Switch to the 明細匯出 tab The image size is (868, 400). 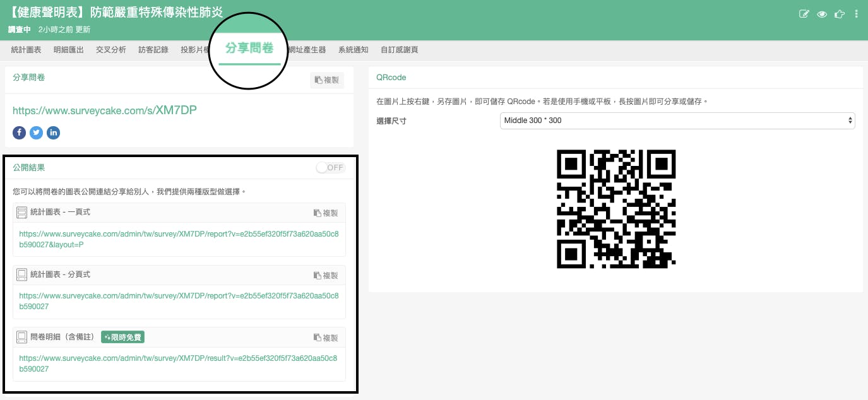click(x=69, y=50)
